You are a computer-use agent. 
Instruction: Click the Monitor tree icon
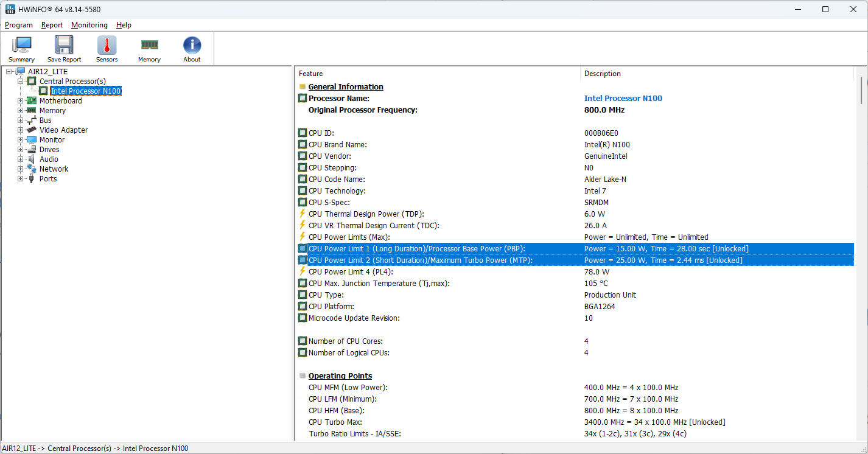pyautogui.click(x=32, y=140)
